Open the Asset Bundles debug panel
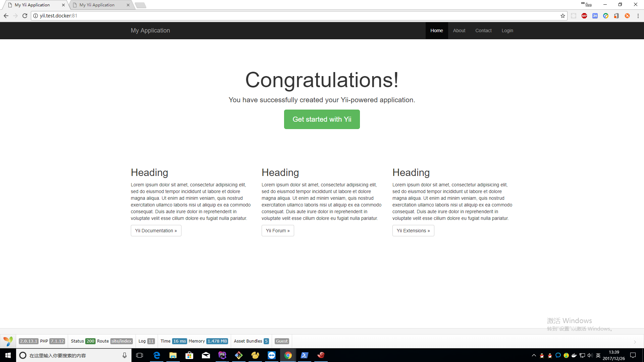Screen dimensions: 644x362 pyautogui.click(x=251, y=341)
